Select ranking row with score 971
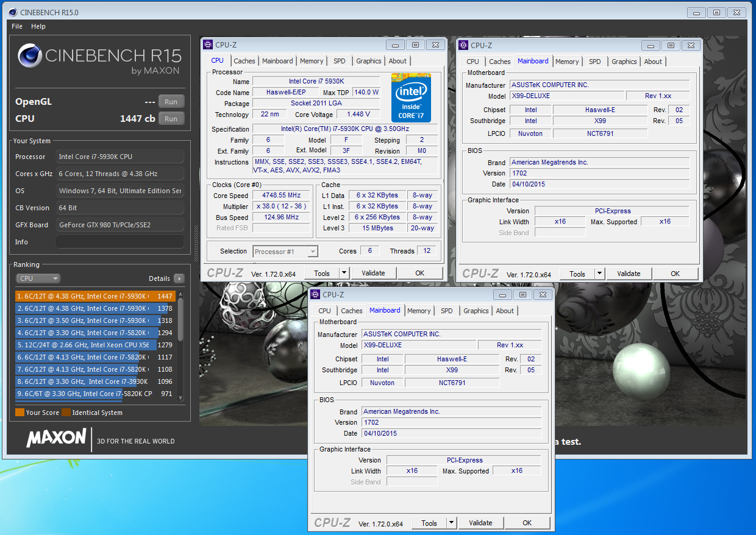Viewport: 756px width, 535px height. click(96, 394)
